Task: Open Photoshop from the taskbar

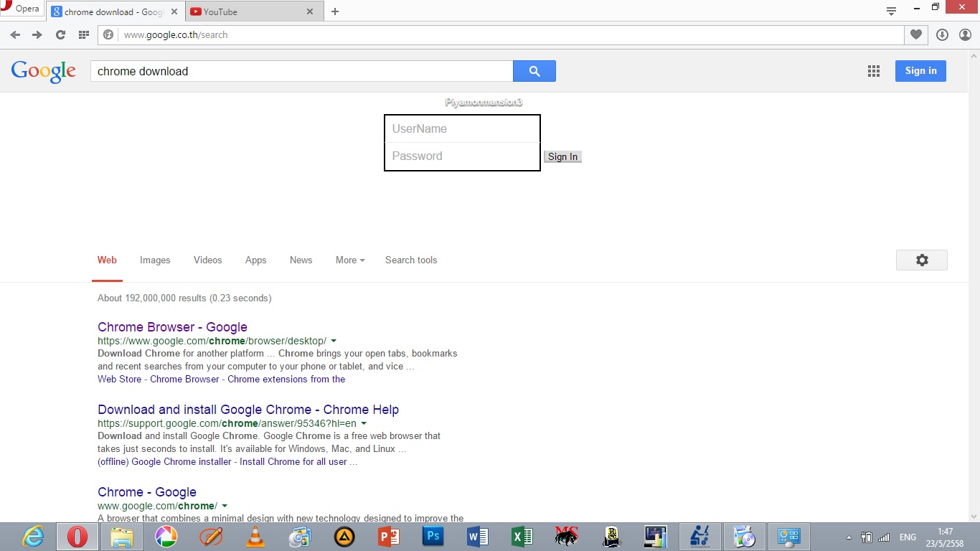Action: (433, 537)
